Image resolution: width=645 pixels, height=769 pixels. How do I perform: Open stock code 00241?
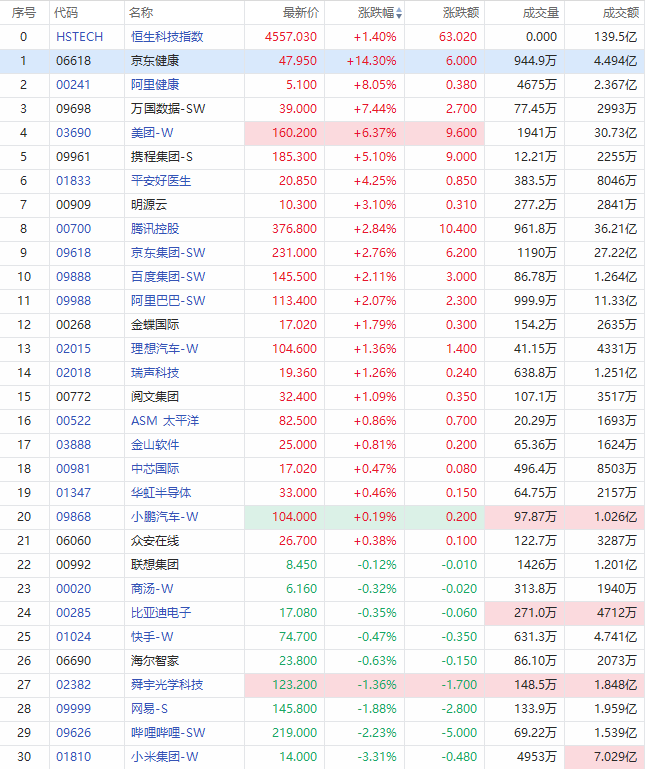(x=74, y=85)
